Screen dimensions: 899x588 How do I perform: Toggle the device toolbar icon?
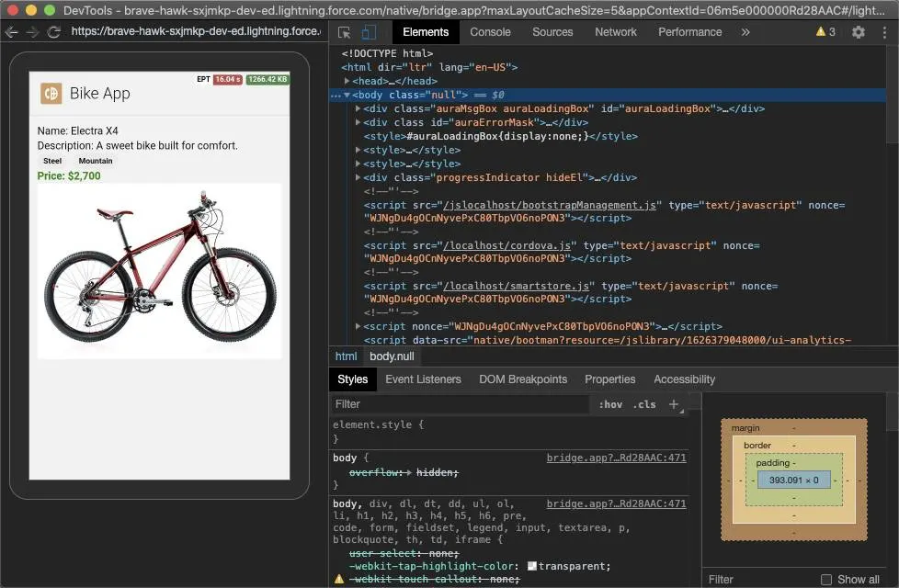(369, 32)
